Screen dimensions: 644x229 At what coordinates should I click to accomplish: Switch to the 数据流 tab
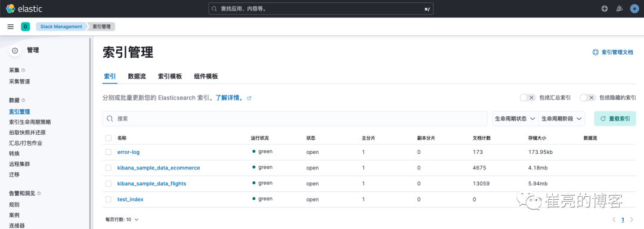click(x=137, y=76)
